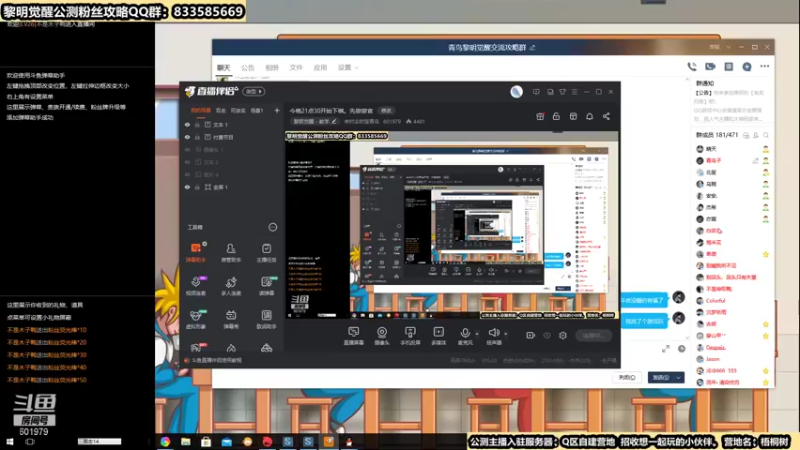Show the hidden 文本 2 layer
The height and width of the screenshot is (450, 800).
187,162
